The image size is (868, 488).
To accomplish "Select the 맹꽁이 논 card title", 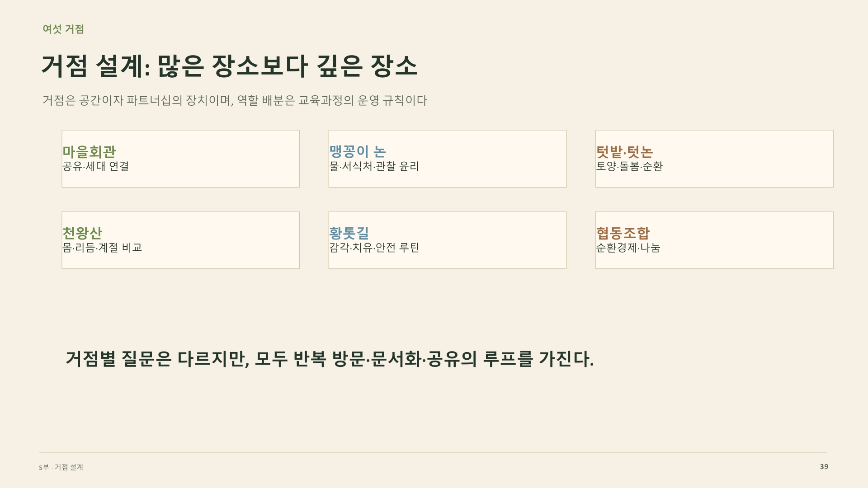I will point(357,152).
